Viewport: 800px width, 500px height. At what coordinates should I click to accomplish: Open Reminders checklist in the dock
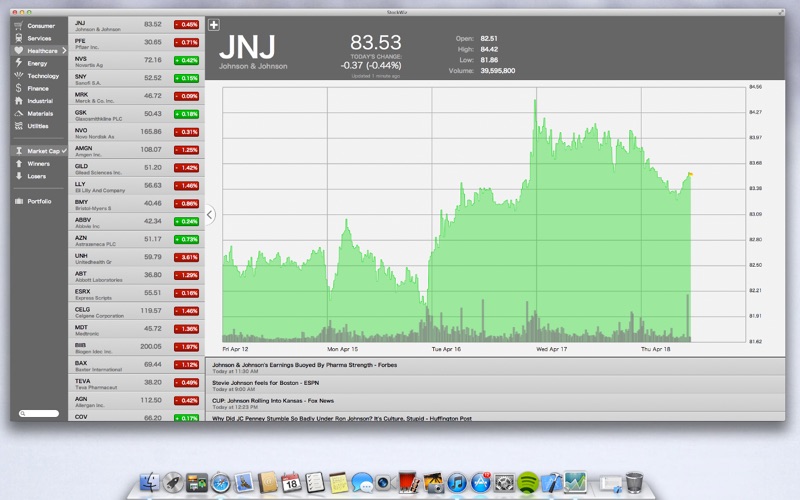315,482
